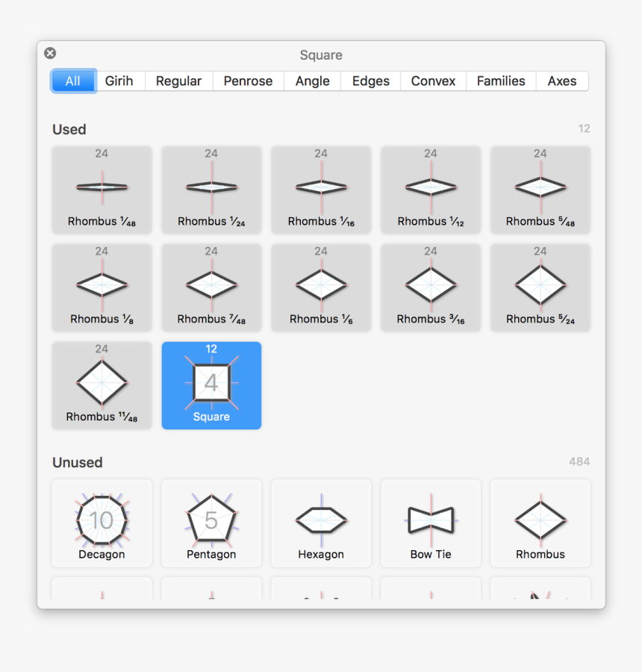The height and width of the screenshot is (672, 642).
Task: Open the Angle filter category
Action: click(311, 81)
